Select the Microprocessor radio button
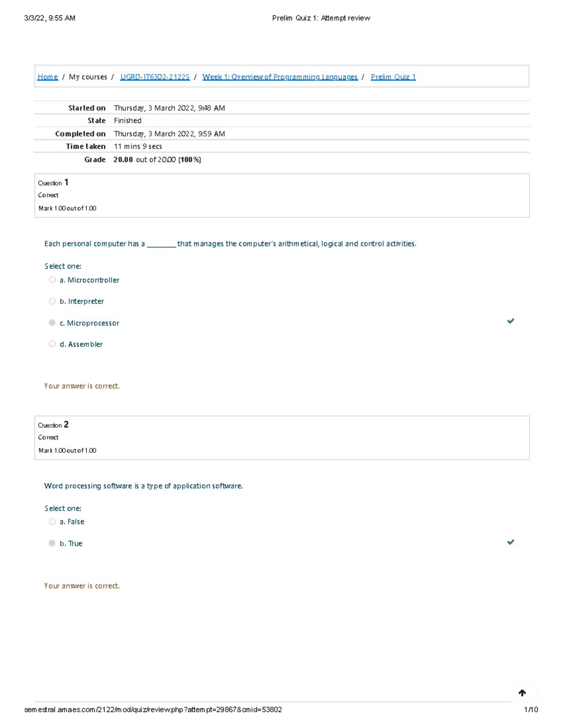This screenshot has width=563, height=728. pyautogui.click(x=52, y=323)
